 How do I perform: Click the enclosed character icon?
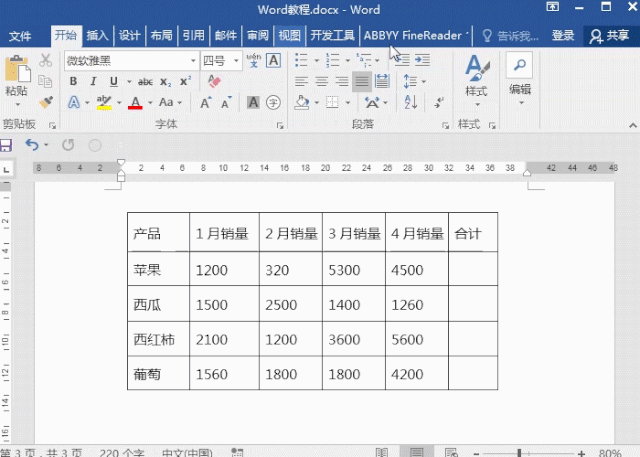tap(273, 102)
